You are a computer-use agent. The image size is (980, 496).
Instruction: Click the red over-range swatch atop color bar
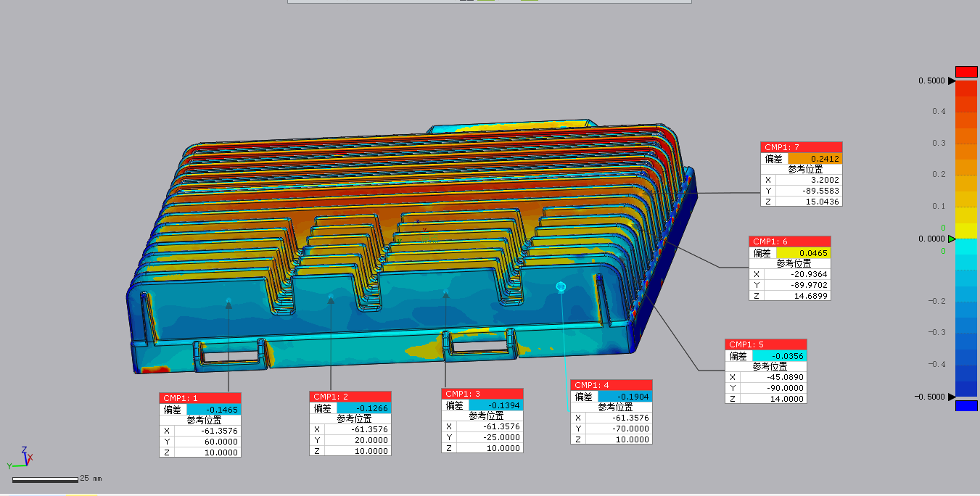(x=965, y=72)
